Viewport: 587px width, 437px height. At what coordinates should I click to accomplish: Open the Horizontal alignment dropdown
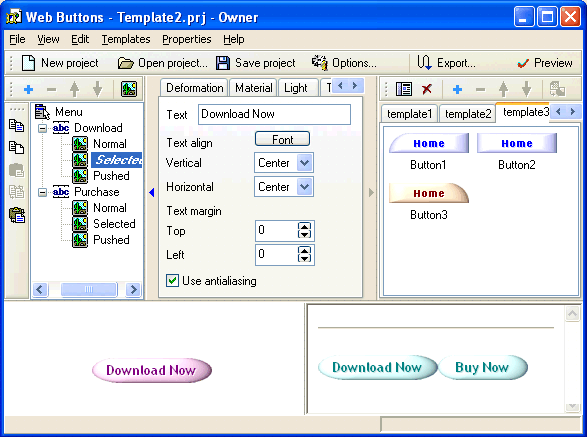tap(304, 187)
